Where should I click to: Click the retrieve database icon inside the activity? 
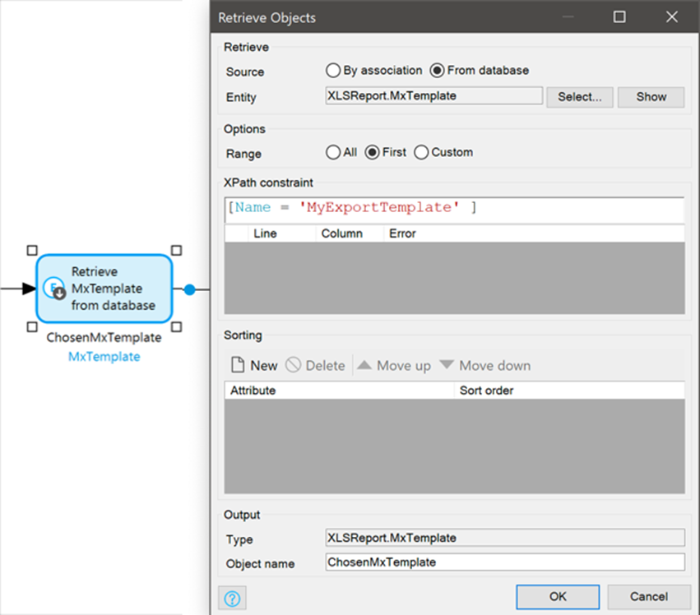coord(53,289)
